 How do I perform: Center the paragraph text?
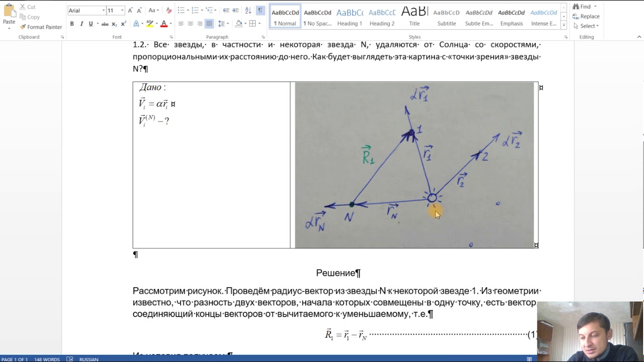point(190,24)
